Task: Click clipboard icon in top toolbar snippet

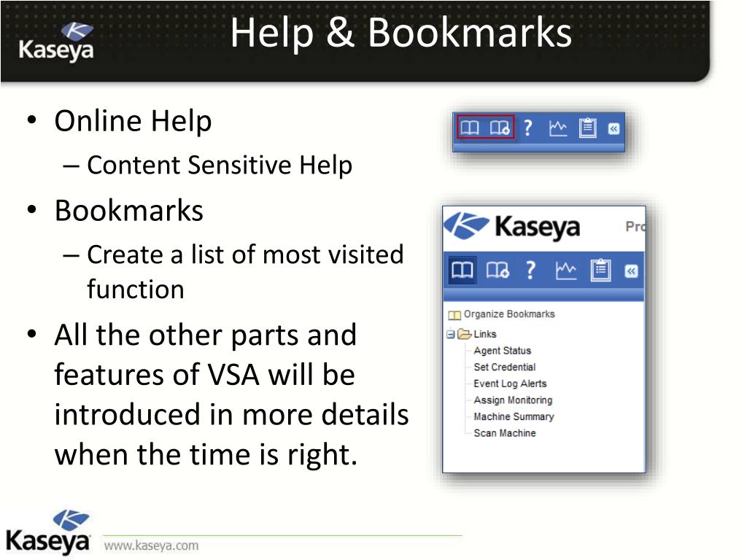Action: coord(587,128)
